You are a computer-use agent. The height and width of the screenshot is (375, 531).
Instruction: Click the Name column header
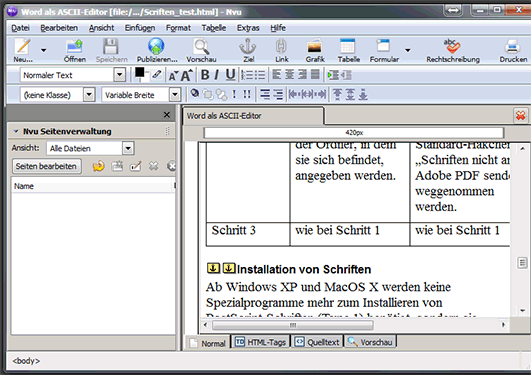coord(92,186)
